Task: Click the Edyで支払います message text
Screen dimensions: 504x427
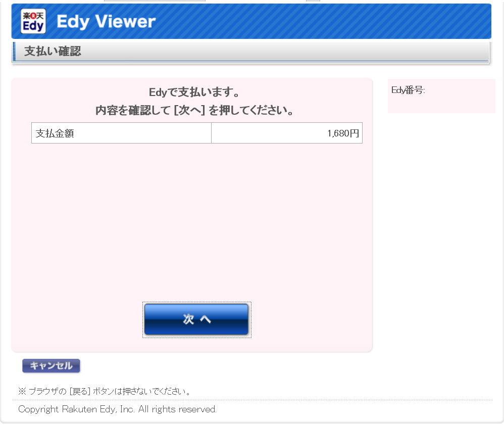Action: tap(194, 92)
